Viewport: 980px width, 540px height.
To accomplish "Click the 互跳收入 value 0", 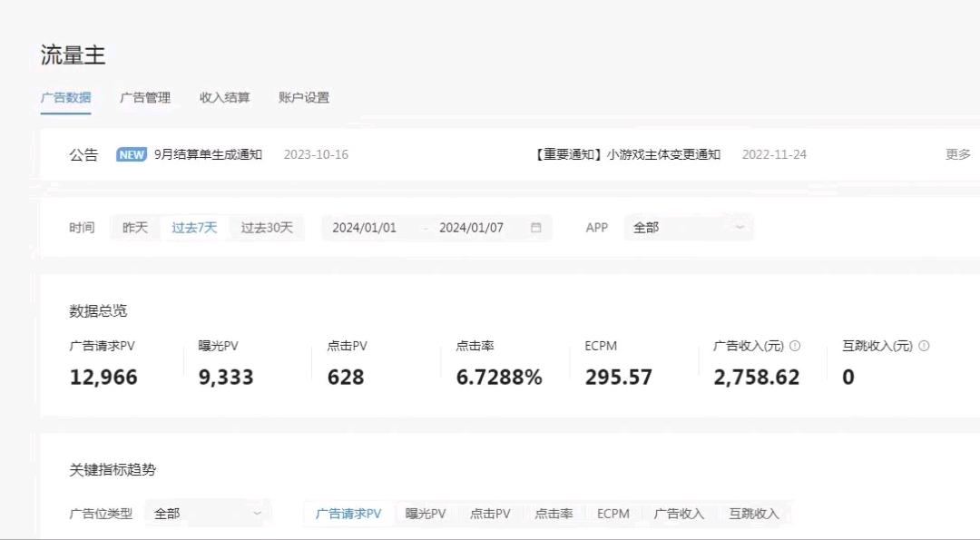I will click(x=848, y=378).
